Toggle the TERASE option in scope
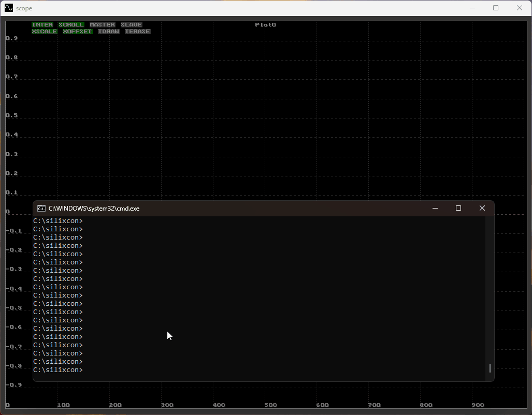This screenshot has width=532, height=415. click(x=137, y=32)
